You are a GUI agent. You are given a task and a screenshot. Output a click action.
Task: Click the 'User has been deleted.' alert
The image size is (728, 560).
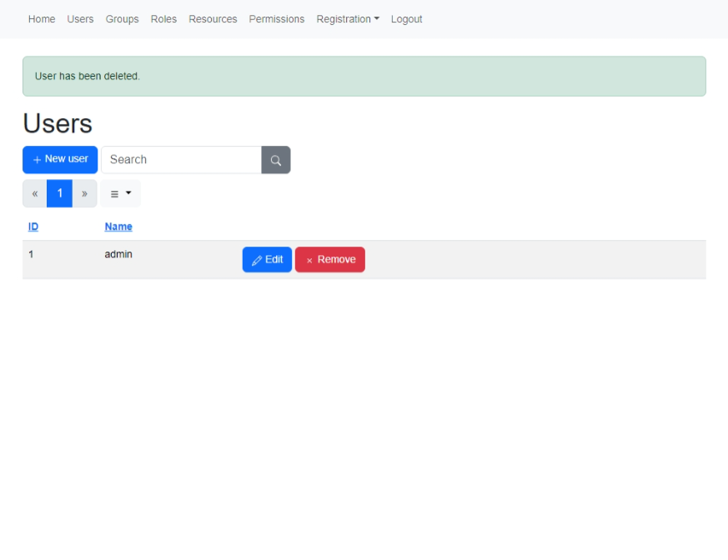click(364, 77)
